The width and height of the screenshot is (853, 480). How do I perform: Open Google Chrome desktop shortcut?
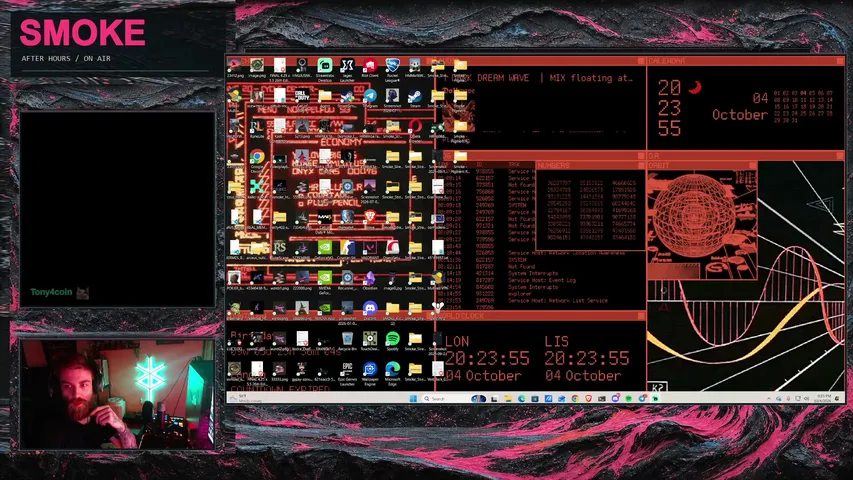pos(257,160)
